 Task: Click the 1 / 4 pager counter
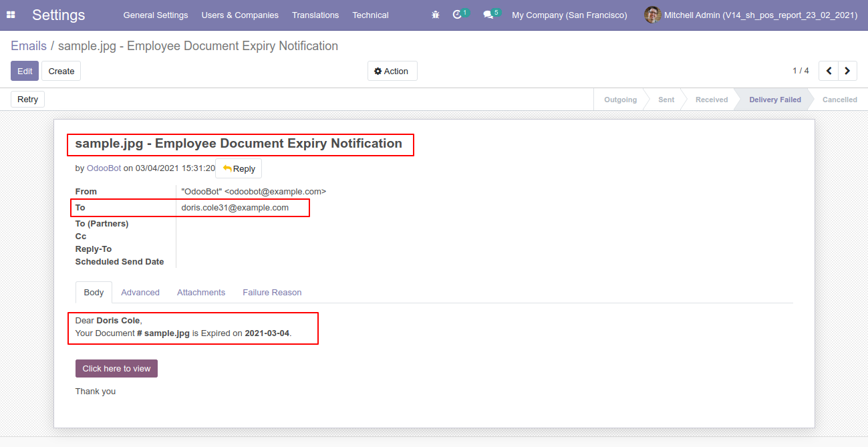coord(801,71)
